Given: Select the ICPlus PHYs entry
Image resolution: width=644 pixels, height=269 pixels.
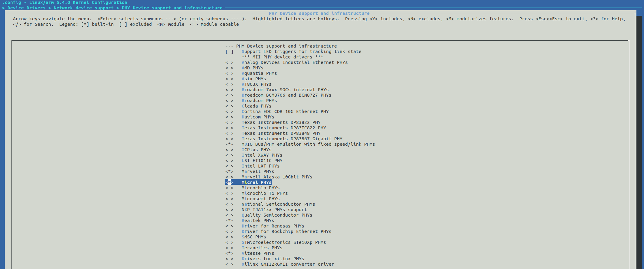Looking at the screenshot, I should [x=248, y=150].
